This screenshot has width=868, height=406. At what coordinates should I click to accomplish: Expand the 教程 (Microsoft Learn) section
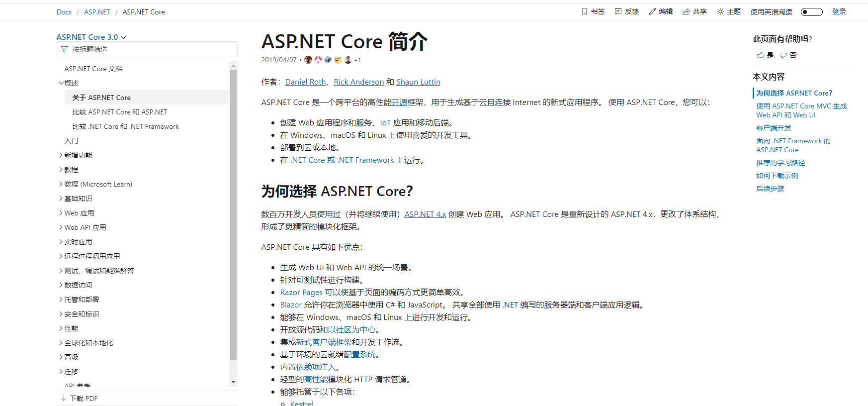(x=61, y=184)
